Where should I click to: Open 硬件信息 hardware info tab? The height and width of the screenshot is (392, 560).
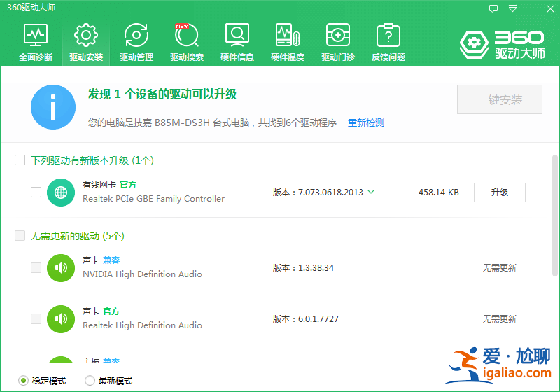click(237, 42)
